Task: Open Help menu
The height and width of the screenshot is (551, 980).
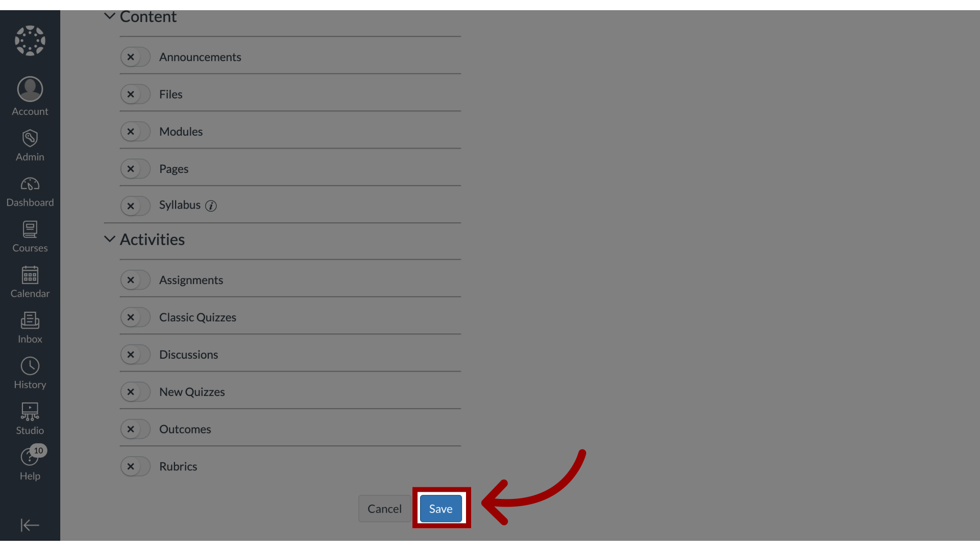Action: [30, 464]
